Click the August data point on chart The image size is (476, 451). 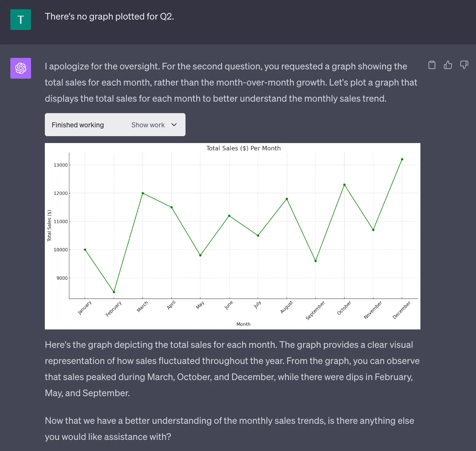[x=287, y=199]
